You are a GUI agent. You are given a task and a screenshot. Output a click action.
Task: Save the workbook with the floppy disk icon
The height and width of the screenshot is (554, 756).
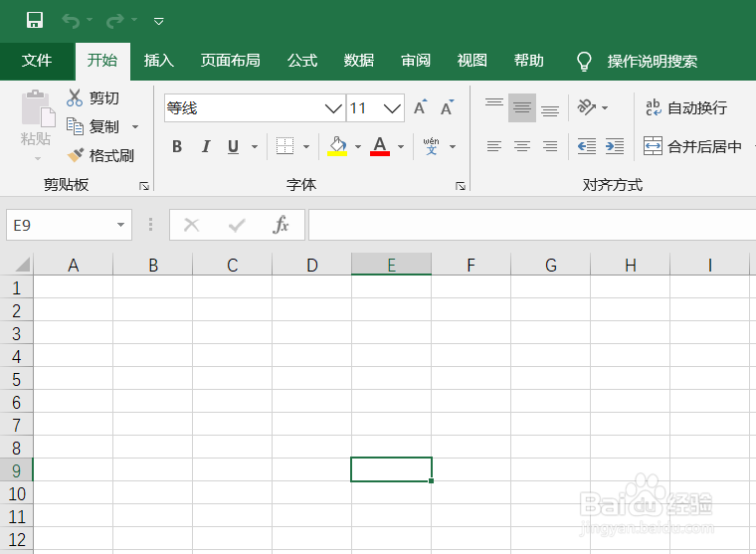(34, 20)
